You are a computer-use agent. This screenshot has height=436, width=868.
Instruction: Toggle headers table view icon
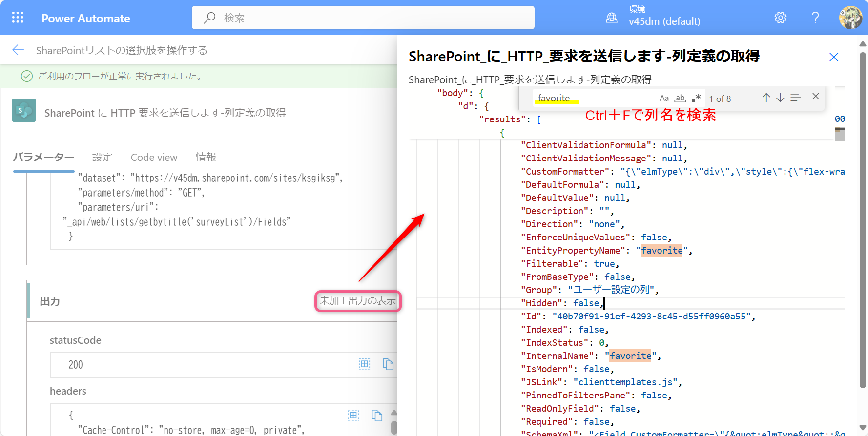coord(353,415)
